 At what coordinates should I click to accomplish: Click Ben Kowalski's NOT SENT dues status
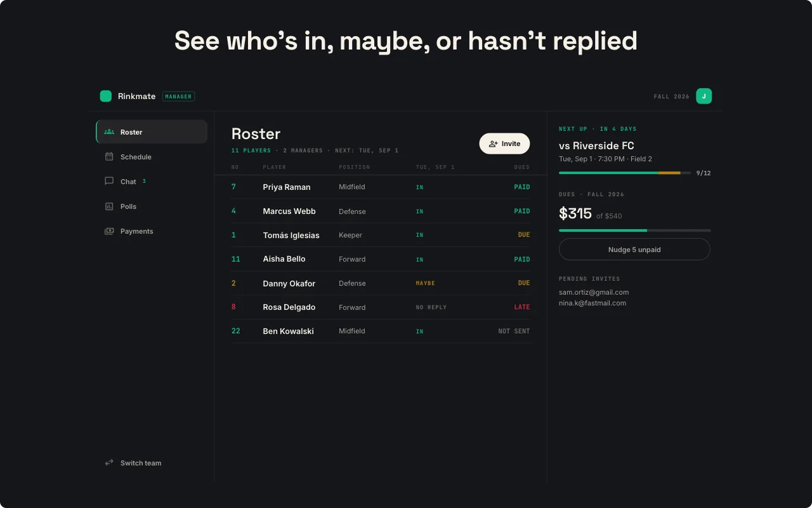(514, 331)
